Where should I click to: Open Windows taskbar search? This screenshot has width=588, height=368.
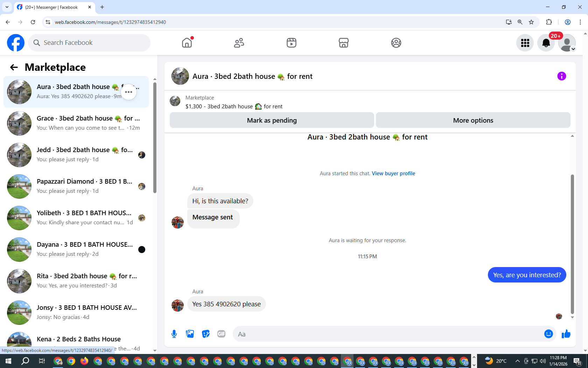point(25,361)
